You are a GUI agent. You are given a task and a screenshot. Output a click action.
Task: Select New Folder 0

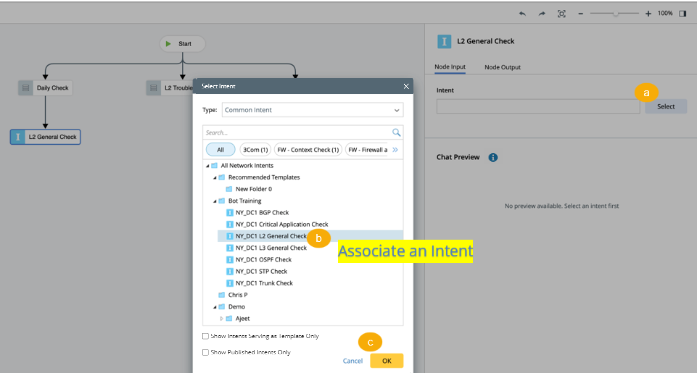(253, 189)
